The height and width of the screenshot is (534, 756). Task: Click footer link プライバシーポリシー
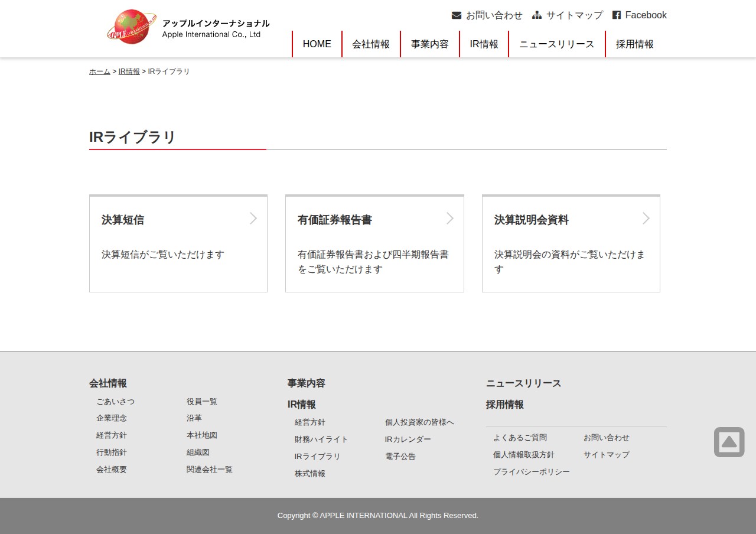point(532,472)
